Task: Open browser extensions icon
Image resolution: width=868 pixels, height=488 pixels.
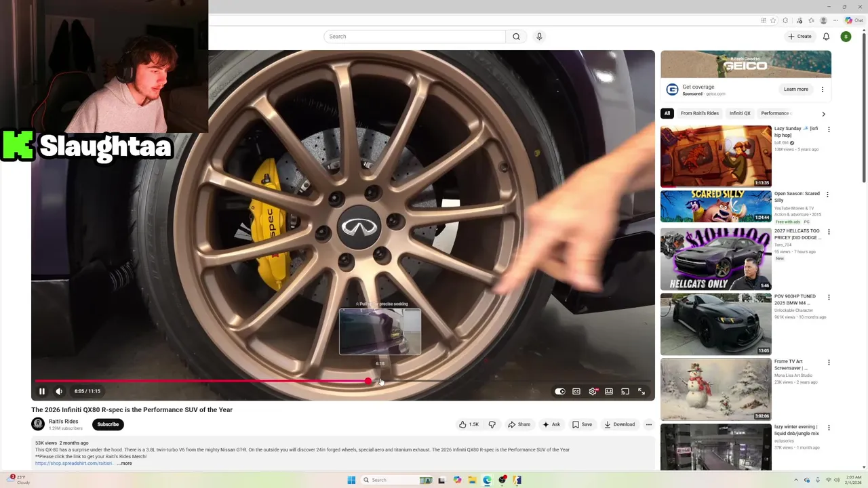Action: pos(785,20)
